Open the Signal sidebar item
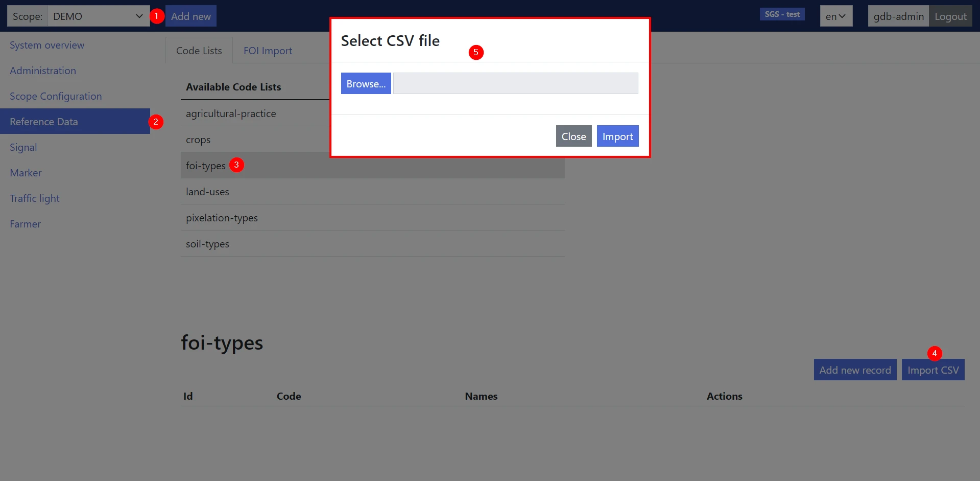Image resolution: width=980 pixels, height=481 pixels. (23, 147)
